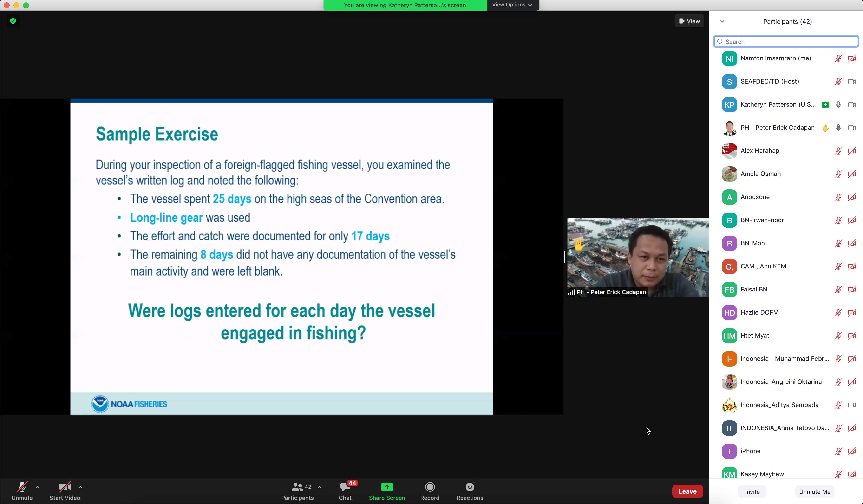
Task: Click the green Share Screen icon
Action: tap(387, 487)
